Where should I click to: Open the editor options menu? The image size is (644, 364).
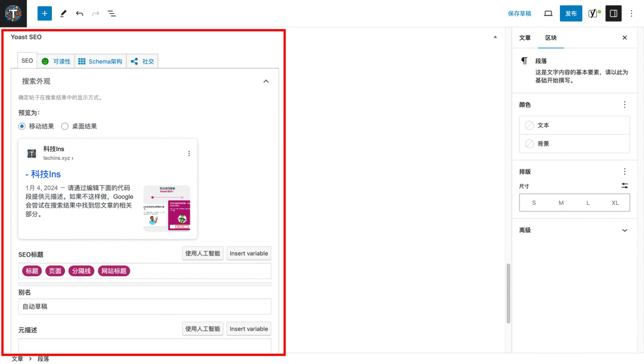pos(631,14)
